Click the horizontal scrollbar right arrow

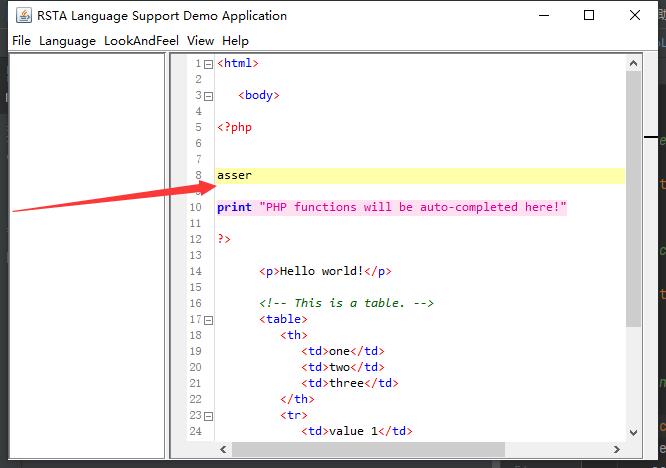(617, 449)
